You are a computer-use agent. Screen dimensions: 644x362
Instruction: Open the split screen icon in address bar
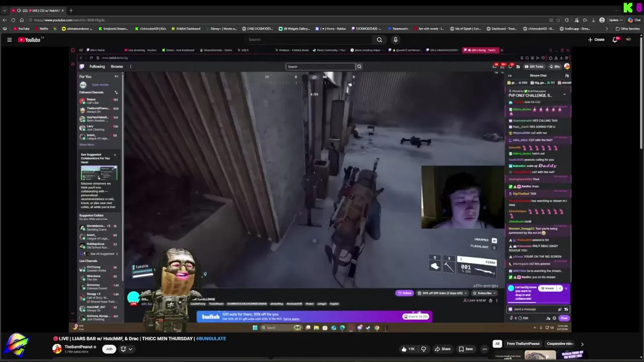[x=551, y=20]
